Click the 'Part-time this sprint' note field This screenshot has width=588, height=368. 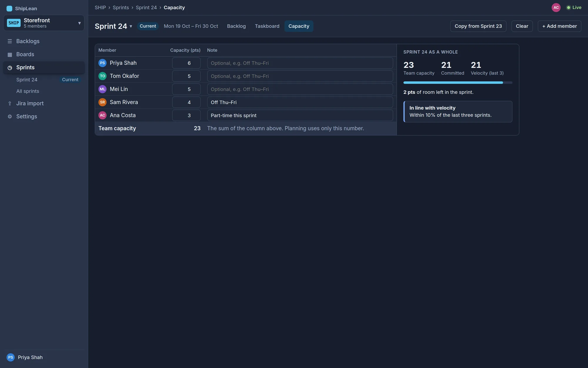(x=300, y=115)
